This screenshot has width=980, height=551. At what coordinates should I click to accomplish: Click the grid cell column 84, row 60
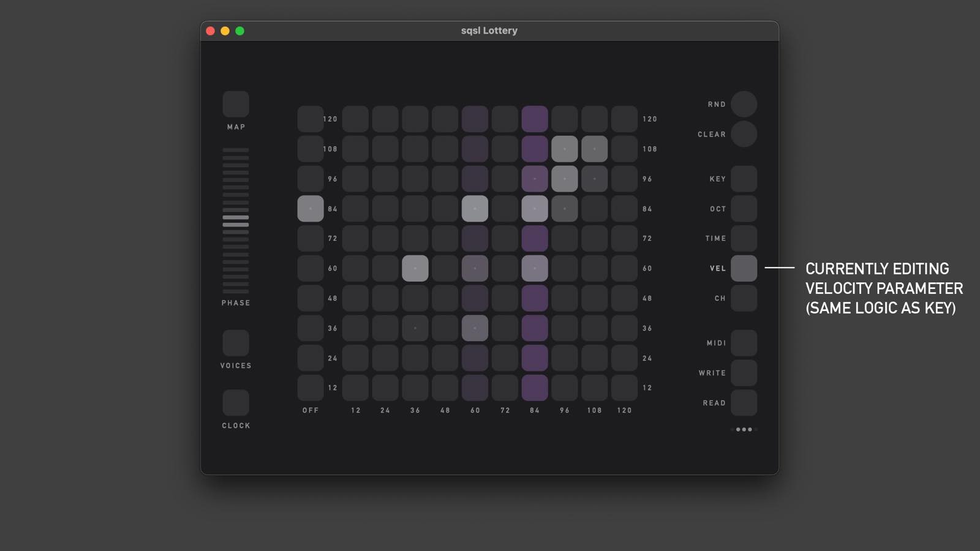535,268
